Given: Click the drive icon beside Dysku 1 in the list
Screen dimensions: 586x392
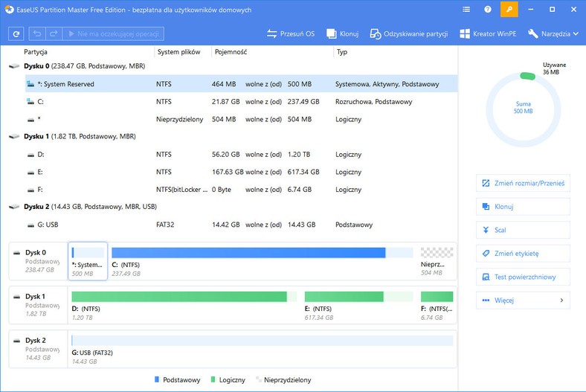Looking at the screenshot, I should coord(14,136).
